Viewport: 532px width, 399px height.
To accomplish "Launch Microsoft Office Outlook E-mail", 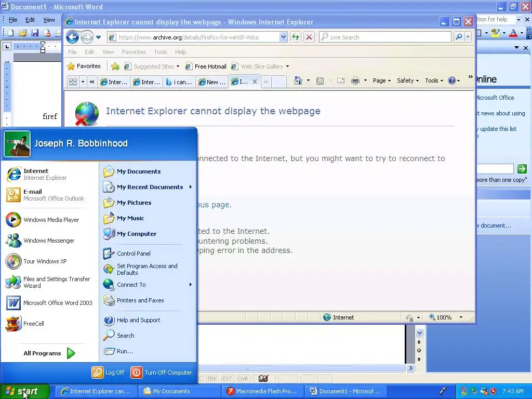I will [x=50, y=195].
